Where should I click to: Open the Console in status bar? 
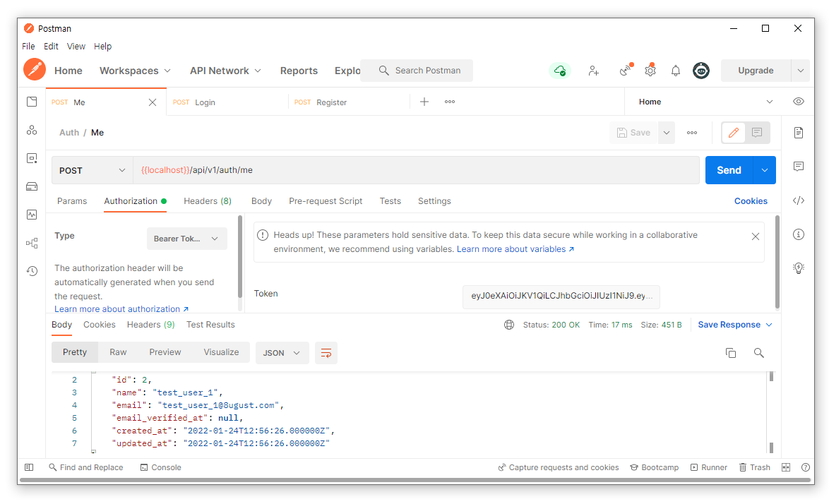pos(161,467)
